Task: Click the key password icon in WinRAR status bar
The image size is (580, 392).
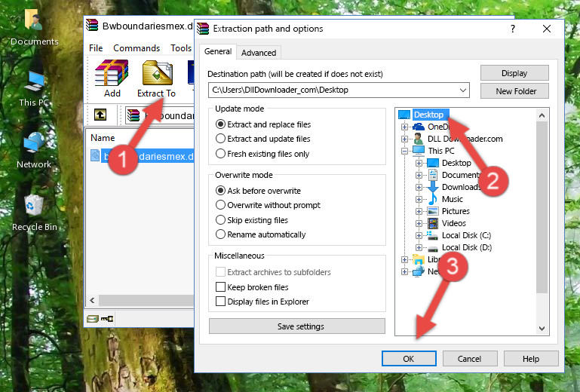Action: pos(107,318)
